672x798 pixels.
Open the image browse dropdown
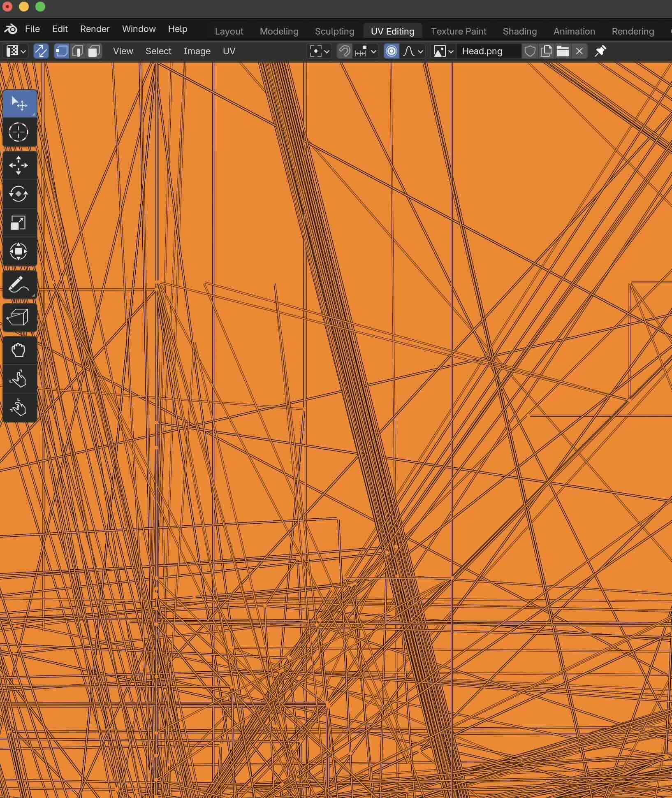pyautogui.click(x=443, y=51)
